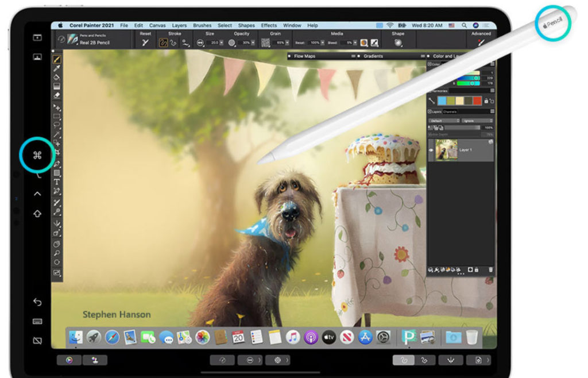Screen dimensions: 588x378
Task: Open Corel Painter icon in the Dock
Action: point(409,337)
